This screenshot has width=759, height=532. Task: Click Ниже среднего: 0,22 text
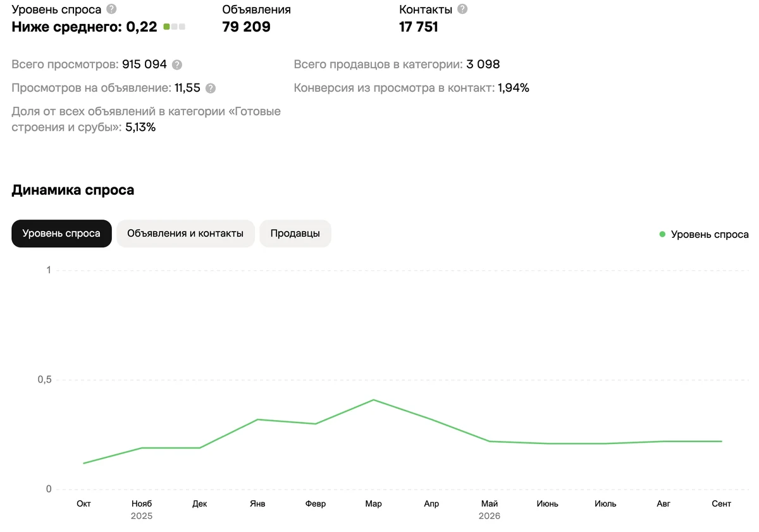click(x=84, y=27)
